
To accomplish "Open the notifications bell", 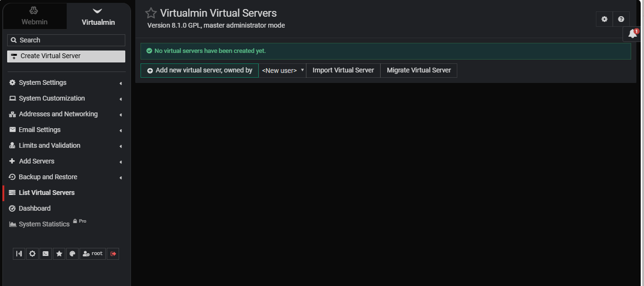I will pos(632,34).
